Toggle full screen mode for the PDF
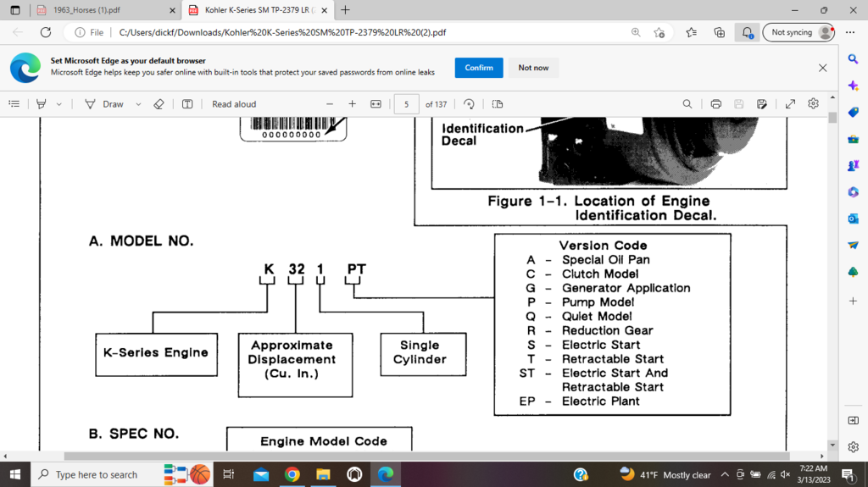 tap(790, 104)
